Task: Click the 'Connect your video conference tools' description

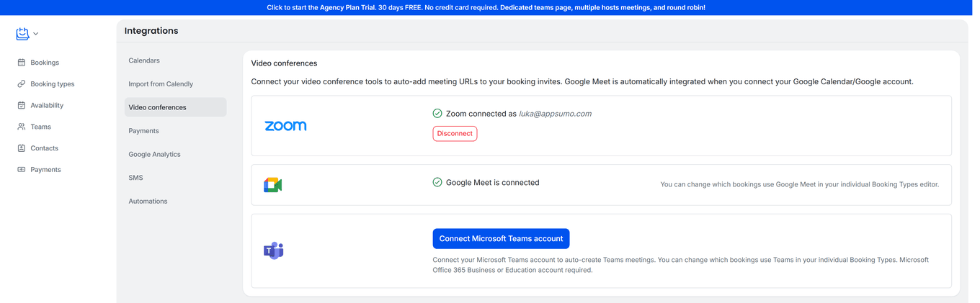Action: click(x=582, y=82)
